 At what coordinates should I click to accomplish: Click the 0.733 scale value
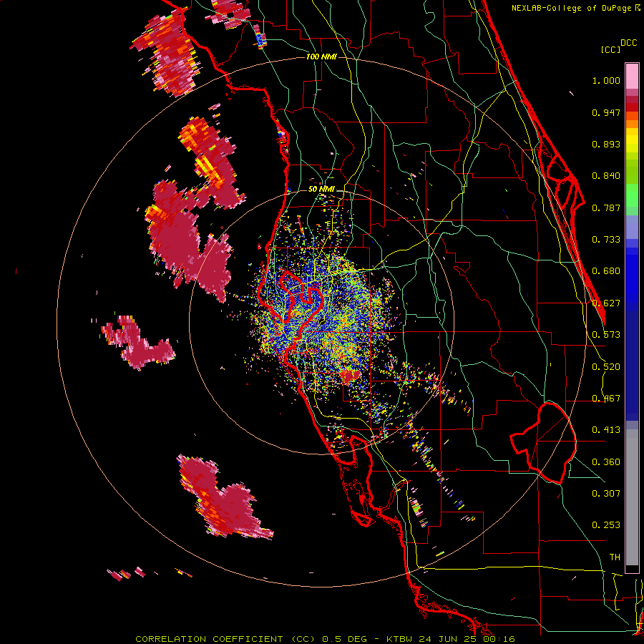coord(606,240)
